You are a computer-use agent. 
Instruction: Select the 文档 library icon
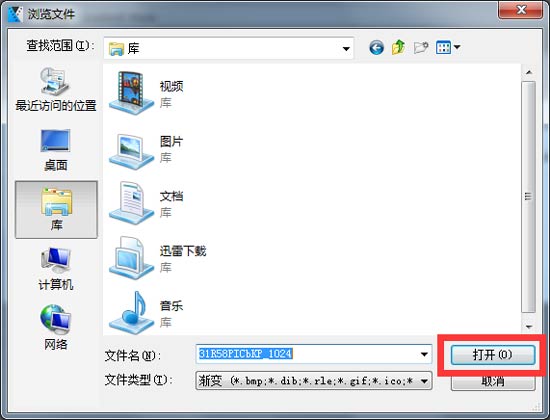click(x=131, y=204)
